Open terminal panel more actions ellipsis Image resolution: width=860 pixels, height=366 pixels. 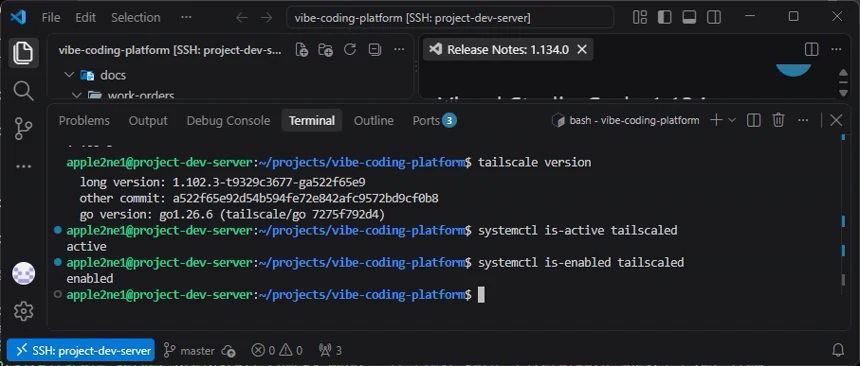(803, 120)
